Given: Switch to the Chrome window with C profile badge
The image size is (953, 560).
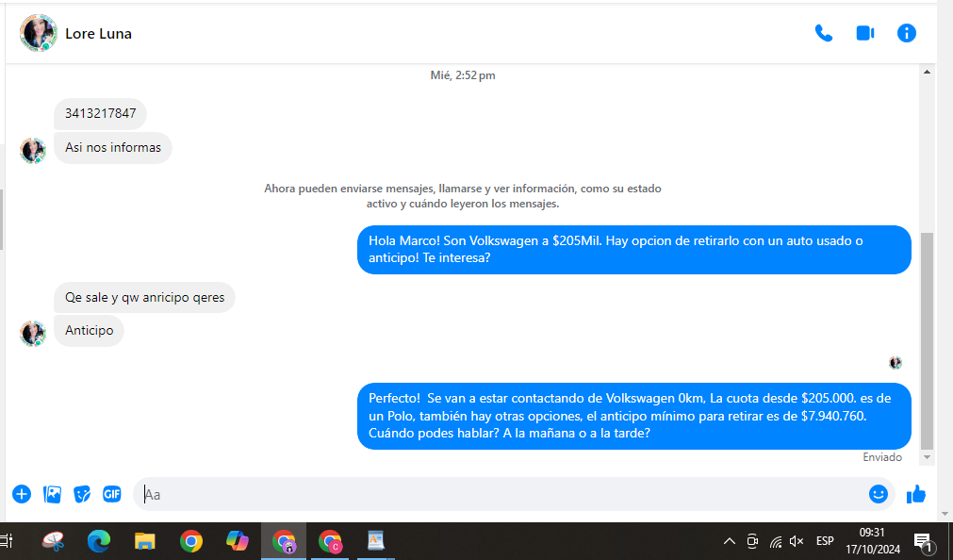Looking at the screenshot, I should point(330,540).
